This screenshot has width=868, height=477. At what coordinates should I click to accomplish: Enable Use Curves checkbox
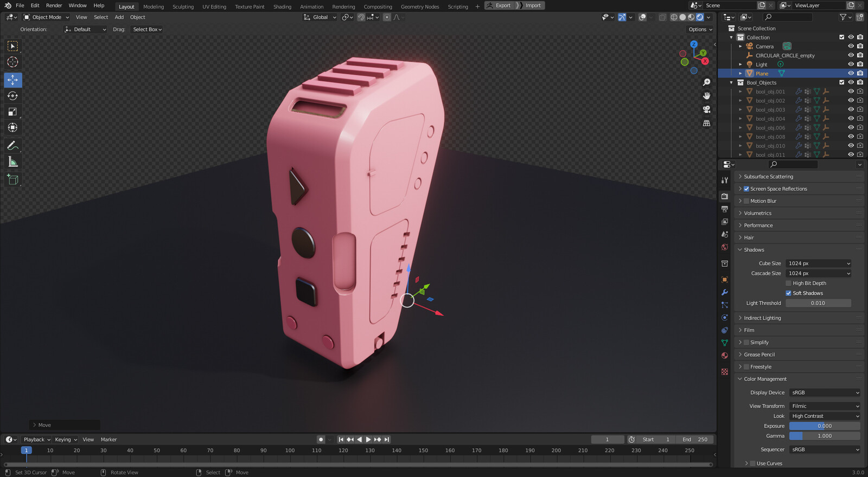752,463
